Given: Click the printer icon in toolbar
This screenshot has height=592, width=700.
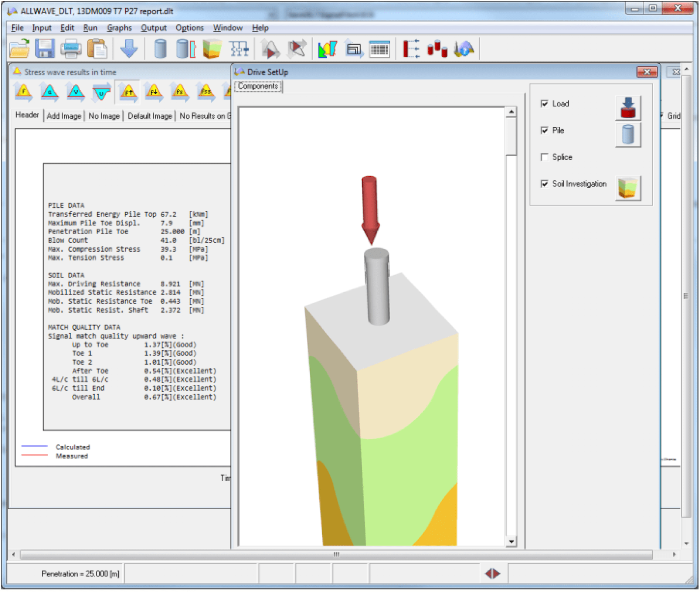Looking at the screenshot, I should [71, 49].
